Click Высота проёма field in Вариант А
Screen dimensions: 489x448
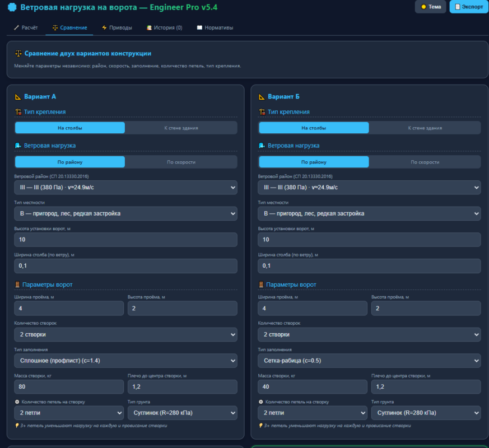tap(183, 309)
